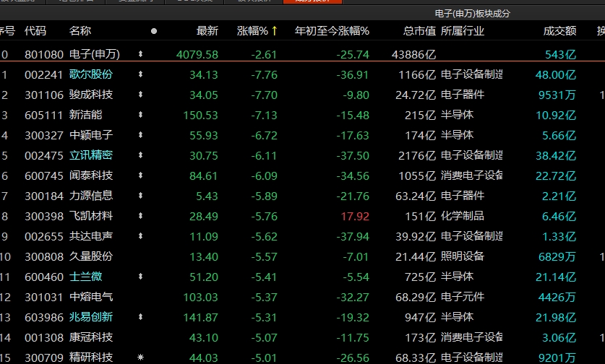Image resolution: width=605 pixels, height=364 pixels.
Task: Sort by the 最新 price column header
Action: point(207,31)
